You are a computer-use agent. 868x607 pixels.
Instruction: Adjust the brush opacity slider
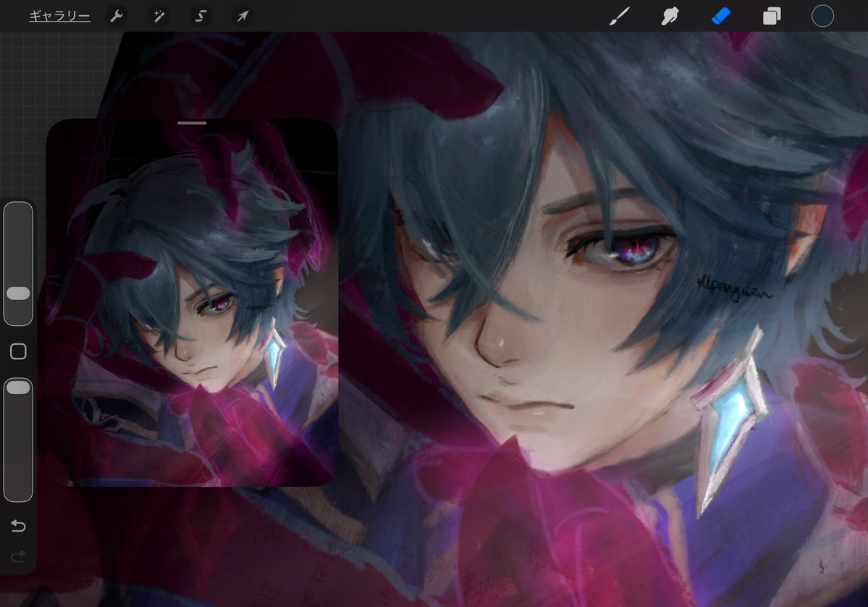coord(18,440)
